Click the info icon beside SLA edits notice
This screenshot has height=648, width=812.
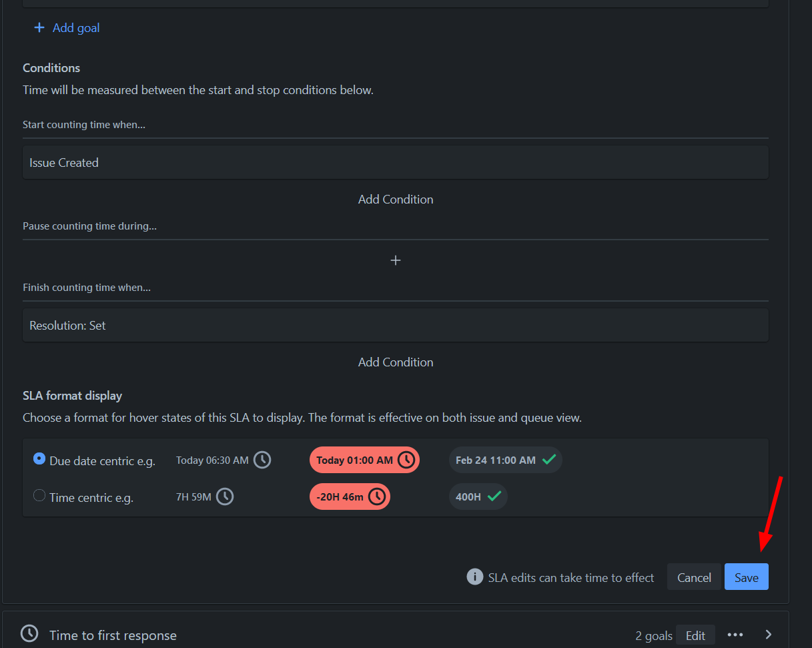(474, 577)
